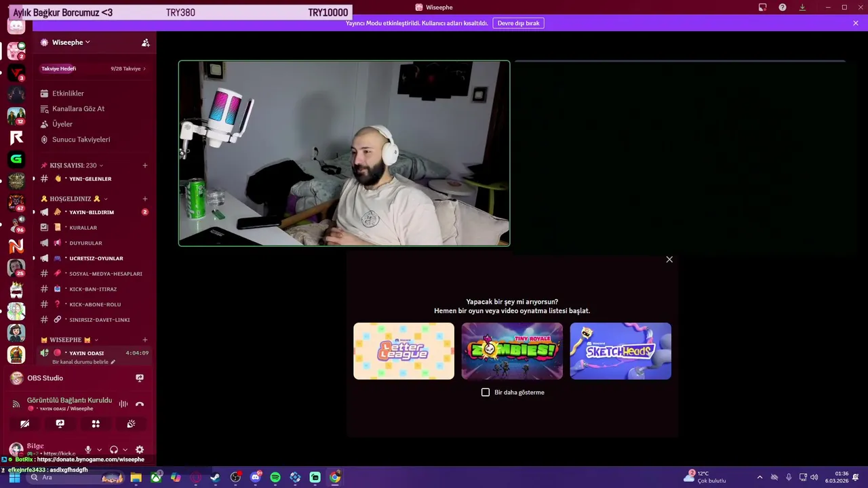
Task: Open user settings gear
Action: [x=140, y=449]
